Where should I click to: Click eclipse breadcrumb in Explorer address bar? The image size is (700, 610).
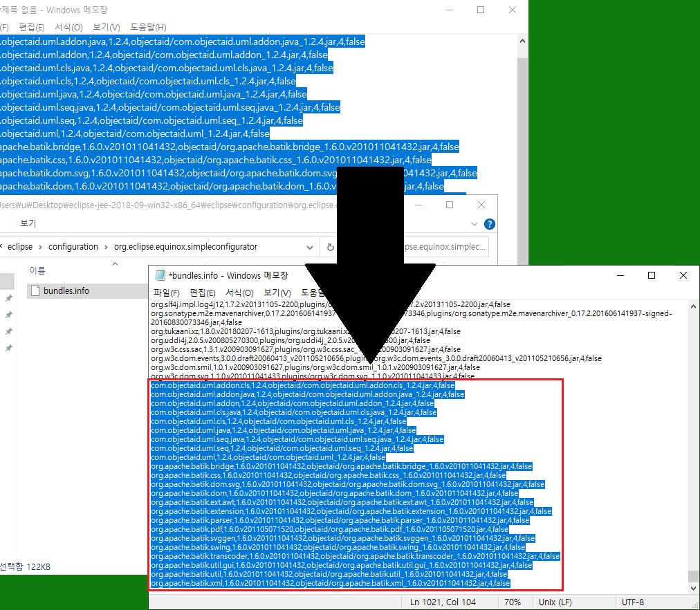click(x=20, y=247)
